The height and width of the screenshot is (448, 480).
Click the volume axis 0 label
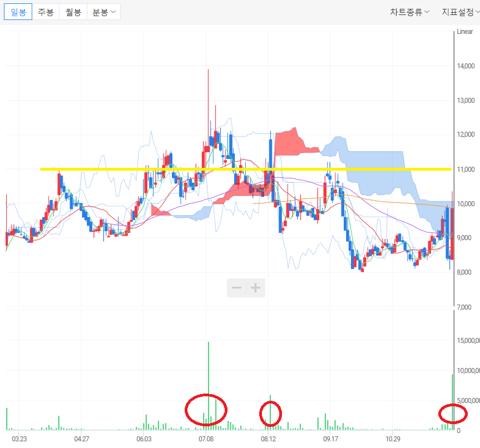(x=458, y=431)
